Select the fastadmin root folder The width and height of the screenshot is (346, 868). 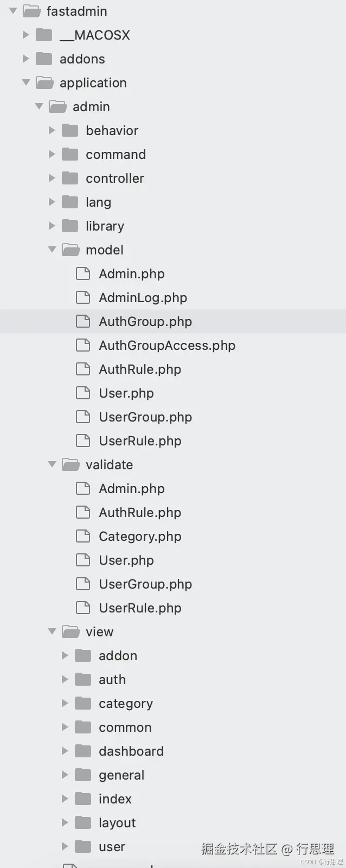coord(76,11)
